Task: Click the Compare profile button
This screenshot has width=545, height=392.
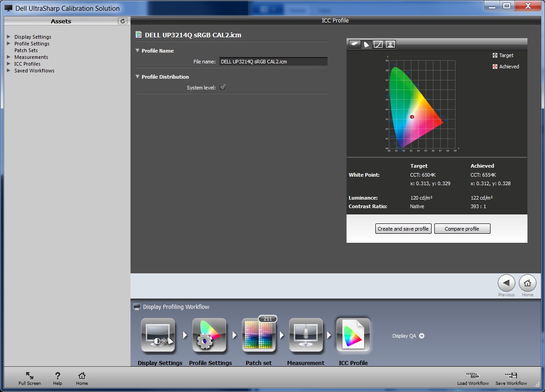Action: tap(462, 229)
